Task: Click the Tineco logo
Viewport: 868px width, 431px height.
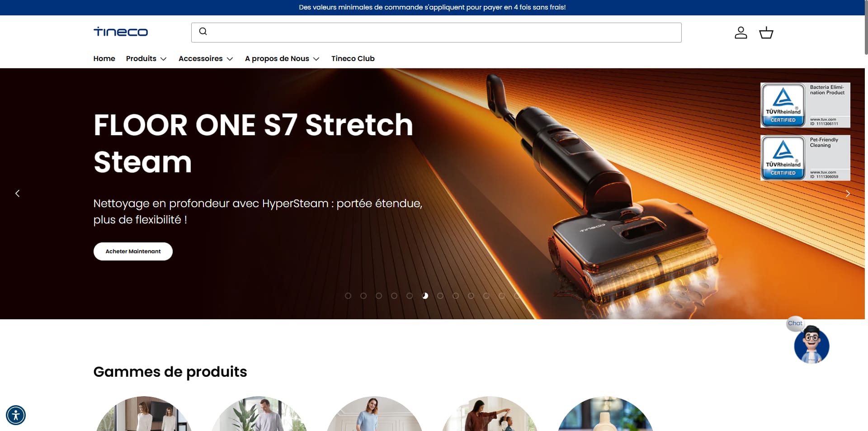Action: (x=121, y=32)
